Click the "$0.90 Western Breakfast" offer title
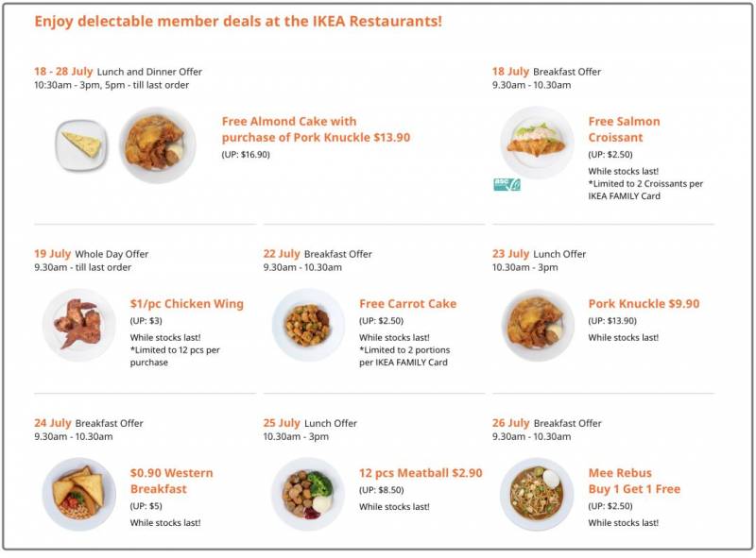Image resolution: width=756 pixels, height=558 pixels. click(171, 481)
